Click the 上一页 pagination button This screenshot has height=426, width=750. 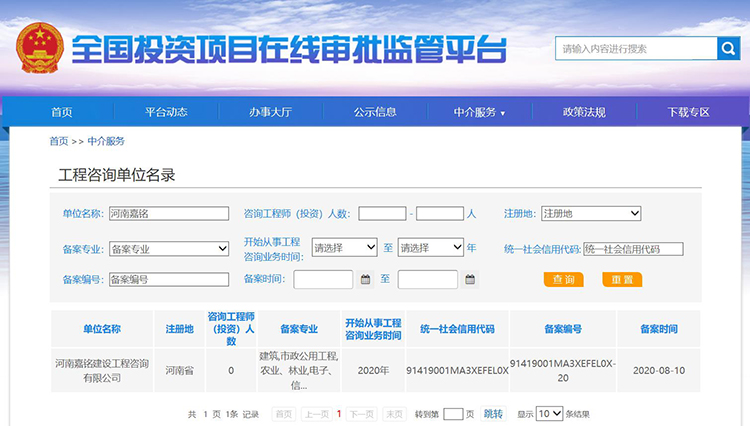coord(317,414)
